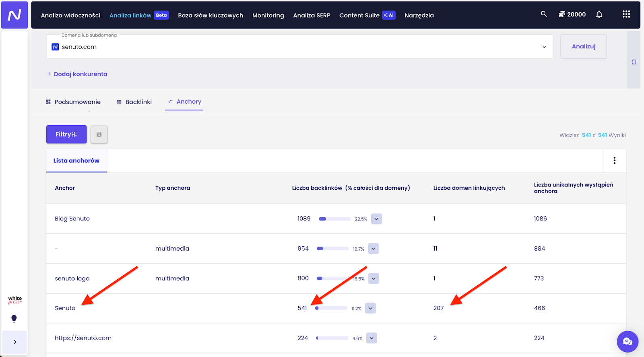Click the save filter disk icon
Viewport: 644px width, 357px height.
[x=99, y=134]
